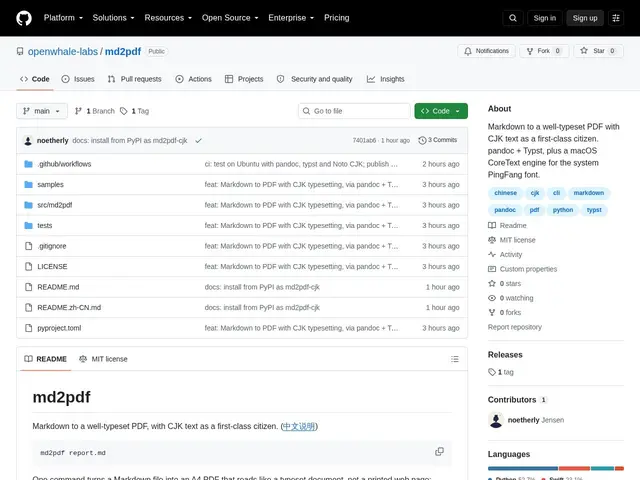The image size is (640, 480).
Task: Open the LICENSE file
Action: [52, 267]
